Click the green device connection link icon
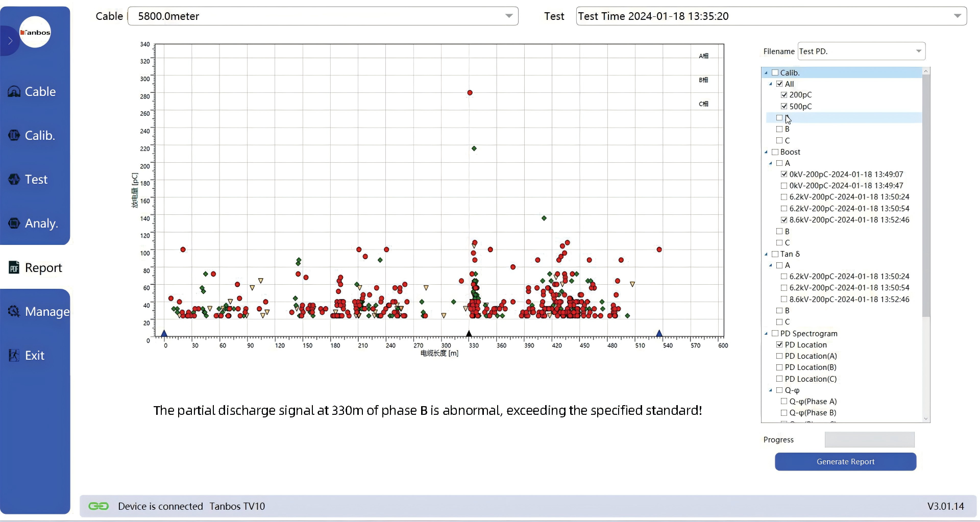This screenshot has width=980, height=522. [x=99, y=506]
